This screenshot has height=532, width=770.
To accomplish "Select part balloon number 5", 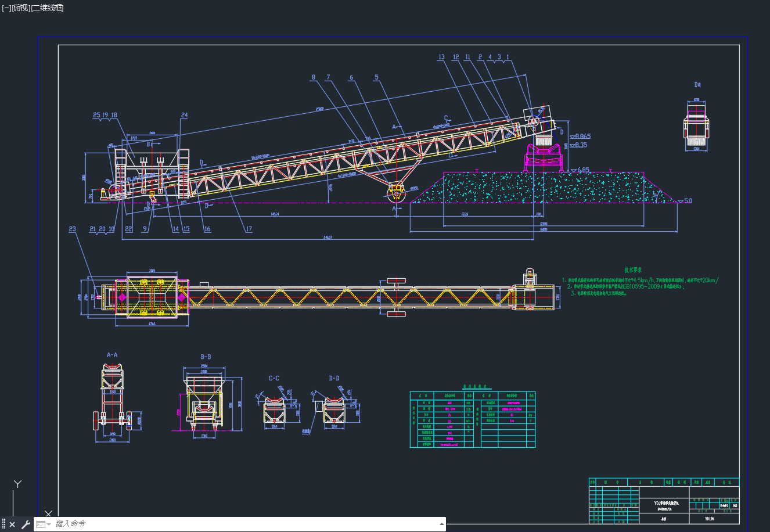I will tap(376, 77).
